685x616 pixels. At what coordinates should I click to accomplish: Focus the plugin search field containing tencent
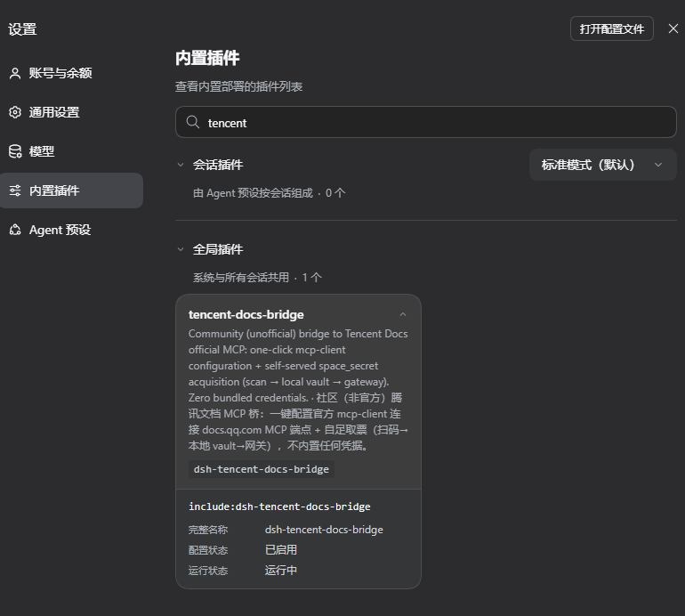point(426,123)
